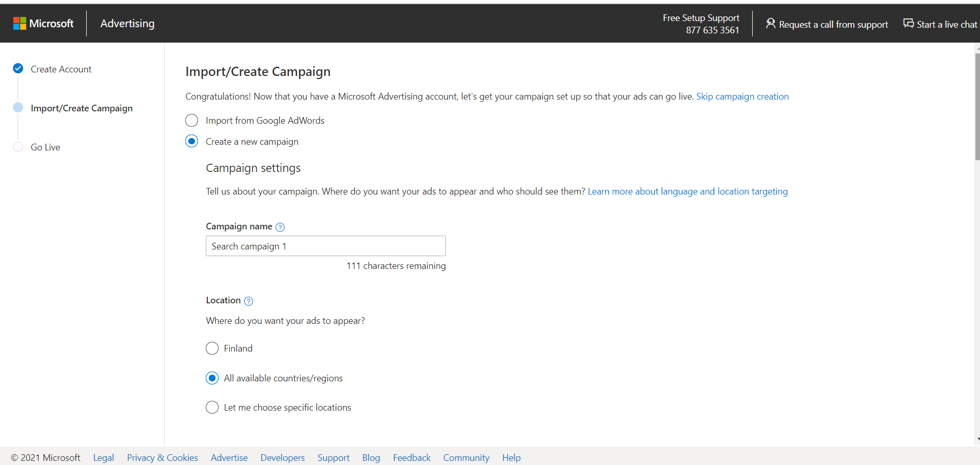Open the Go Live step
The image size is (980, 465).
pyautogui.click(x=46, y=147)
